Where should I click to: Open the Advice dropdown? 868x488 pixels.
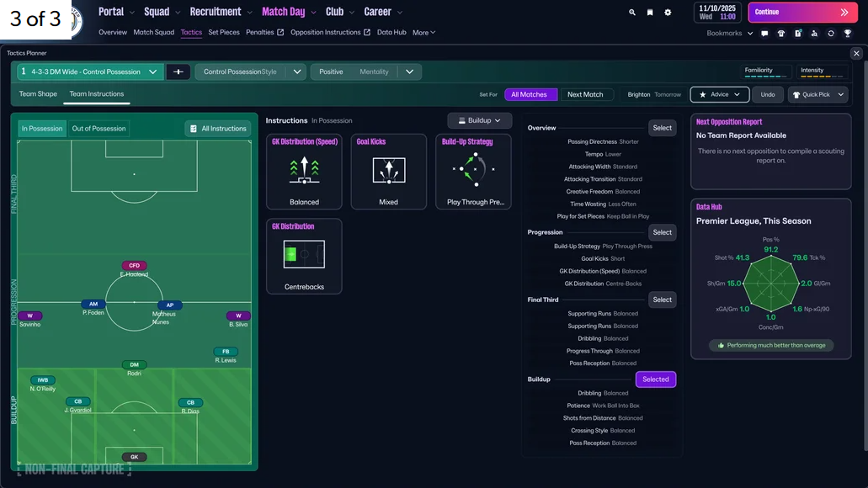point(720,94)
